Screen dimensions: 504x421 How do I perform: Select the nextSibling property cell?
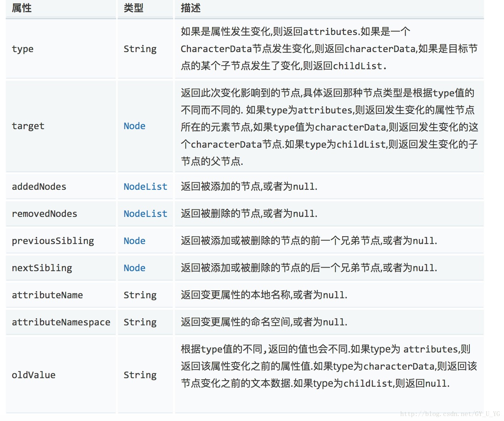(61, 268)
